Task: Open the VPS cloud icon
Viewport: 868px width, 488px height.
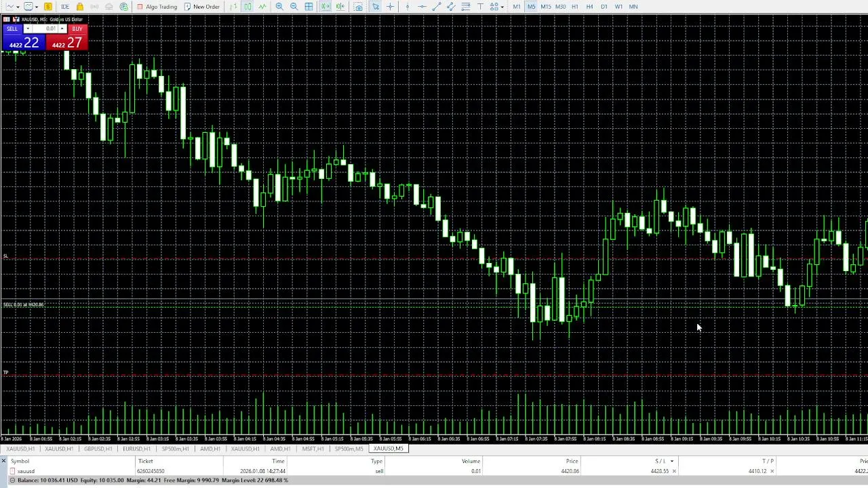Action: [x=109, y=7]
